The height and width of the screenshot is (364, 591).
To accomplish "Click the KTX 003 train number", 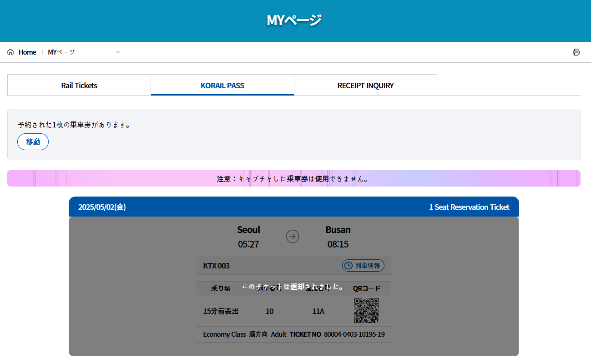I will coord(216,266).
